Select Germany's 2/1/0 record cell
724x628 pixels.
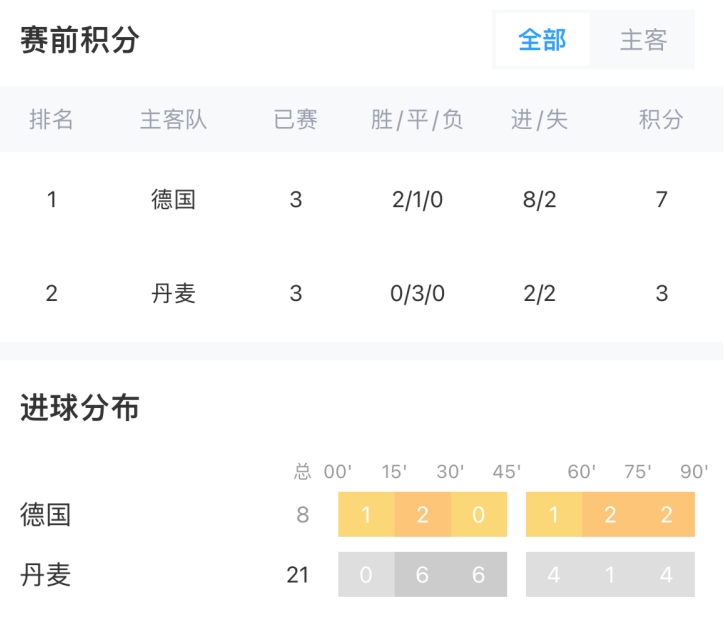[417, 199]
